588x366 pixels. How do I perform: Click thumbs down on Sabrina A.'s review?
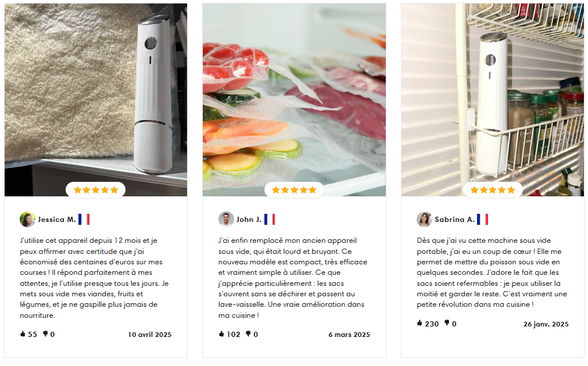[x=447, y=323]
